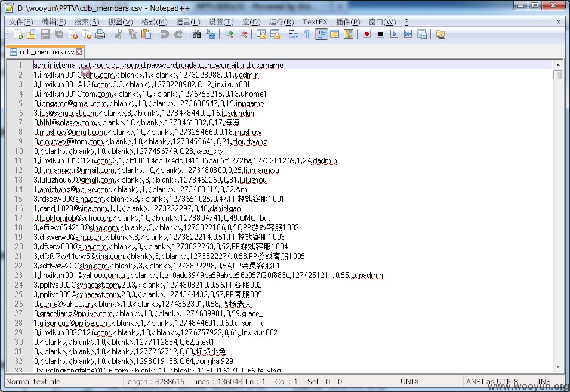Toggle Word Wrap icon

point(294,35)
